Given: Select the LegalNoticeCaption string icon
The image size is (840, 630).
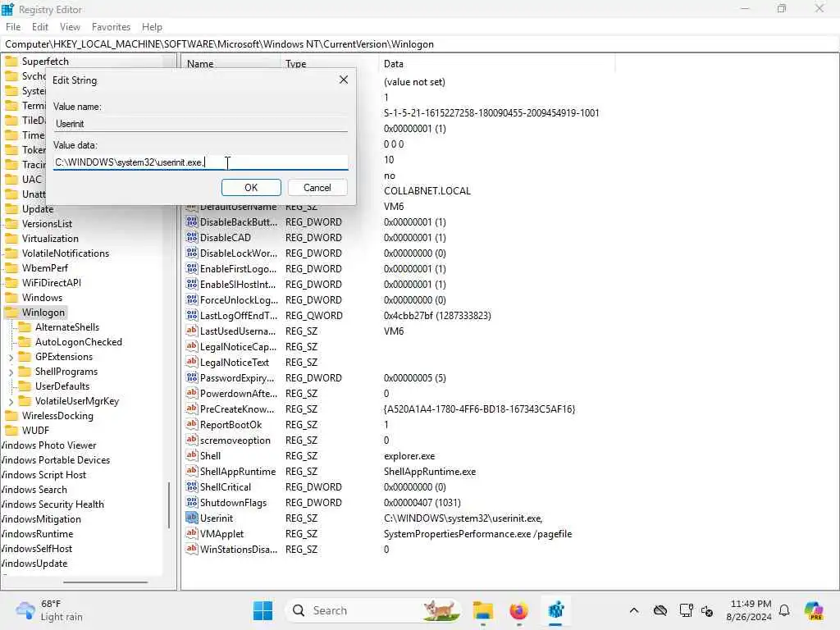Looking at the screenshot, I should tap(192, 346).
